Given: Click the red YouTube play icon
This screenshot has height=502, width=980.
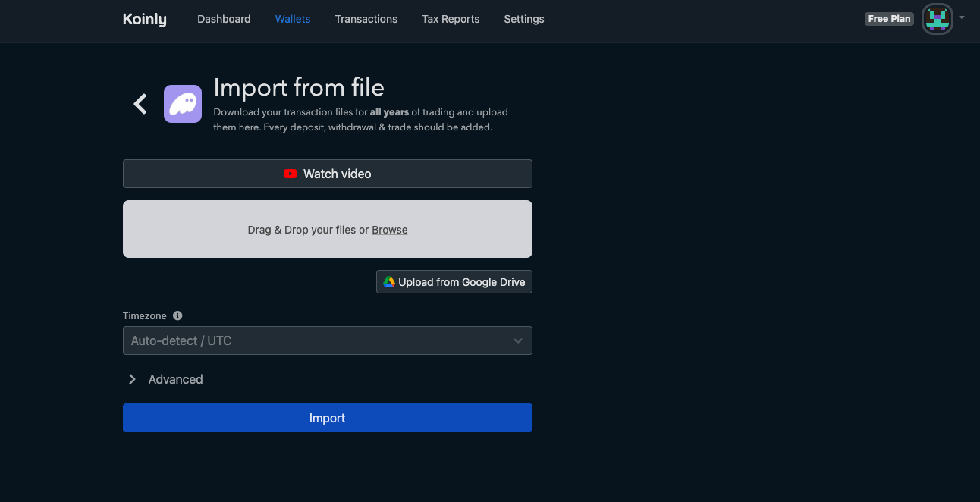Looking at the screenshot, I should coord(291,174).
